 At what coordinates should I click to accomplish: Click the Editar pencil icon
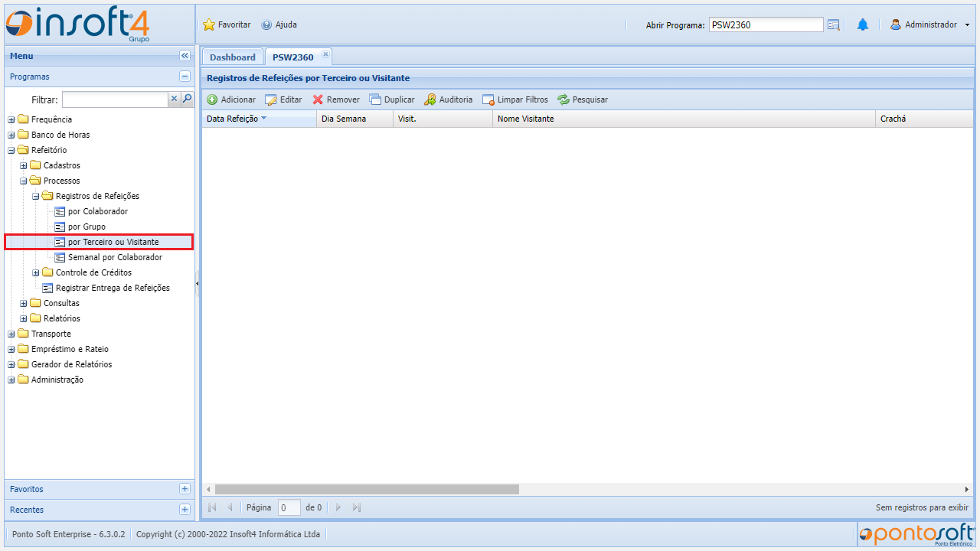pyautogui.click(x=271, y=99)
